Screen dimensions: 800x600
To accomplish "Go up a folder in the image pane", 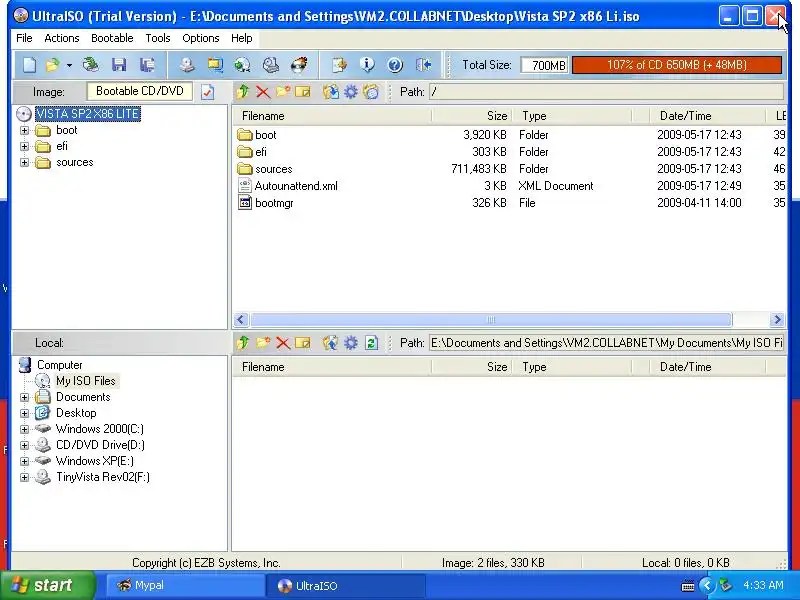I will (243, 92).
